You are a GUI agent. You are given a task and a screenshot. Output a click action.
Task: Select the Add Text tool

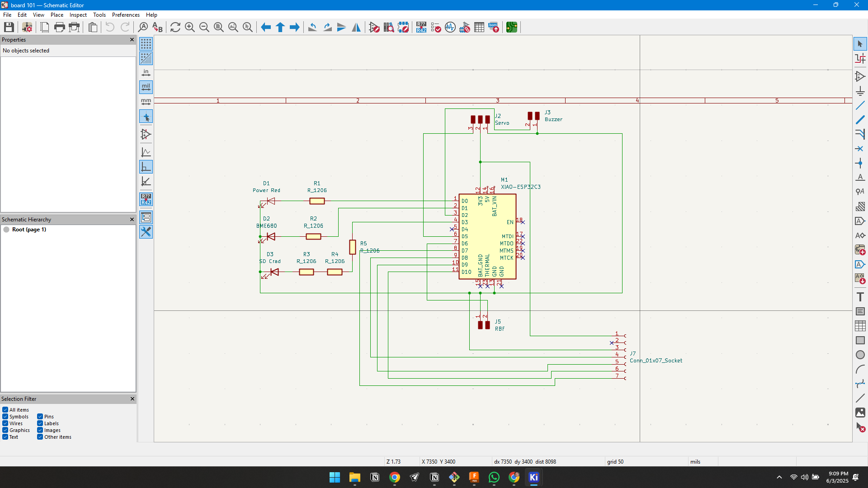coord(860,297)
